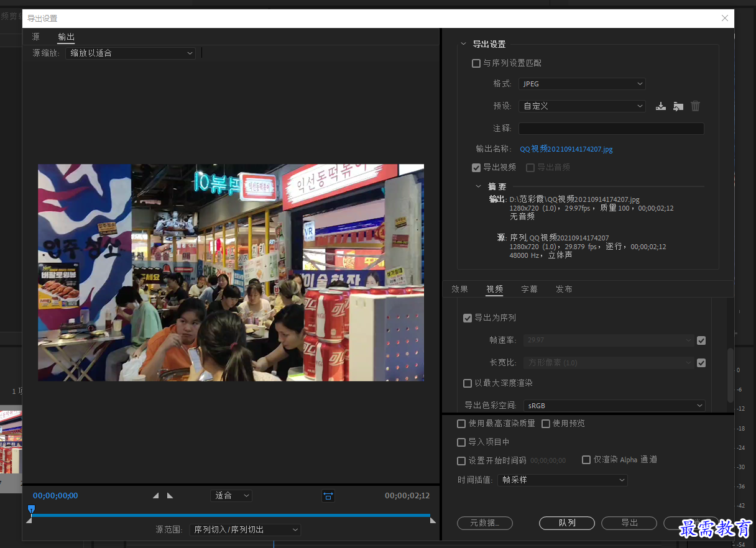
Task: Open the 预设 自定义 dropdown
Action: point(582,106)
